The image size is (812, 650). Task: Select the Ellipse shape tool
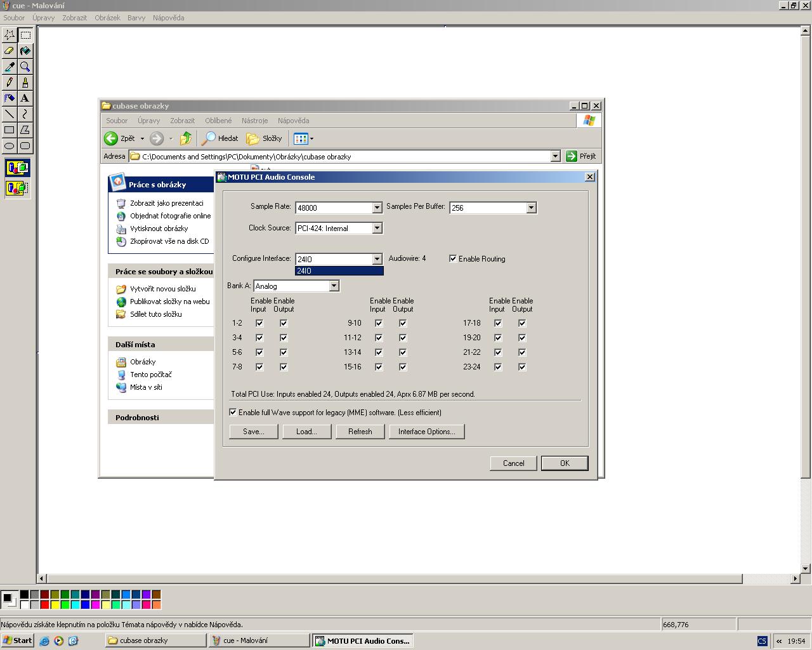[10, 146]
